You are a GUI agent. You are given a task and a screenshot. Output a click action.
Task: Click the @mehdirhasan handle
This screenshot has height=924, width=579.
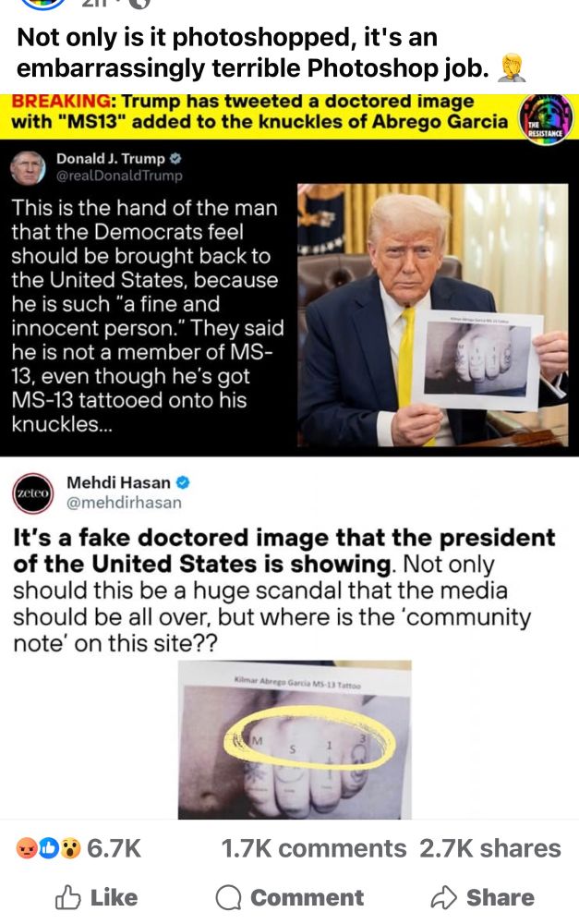click(125, 503)
